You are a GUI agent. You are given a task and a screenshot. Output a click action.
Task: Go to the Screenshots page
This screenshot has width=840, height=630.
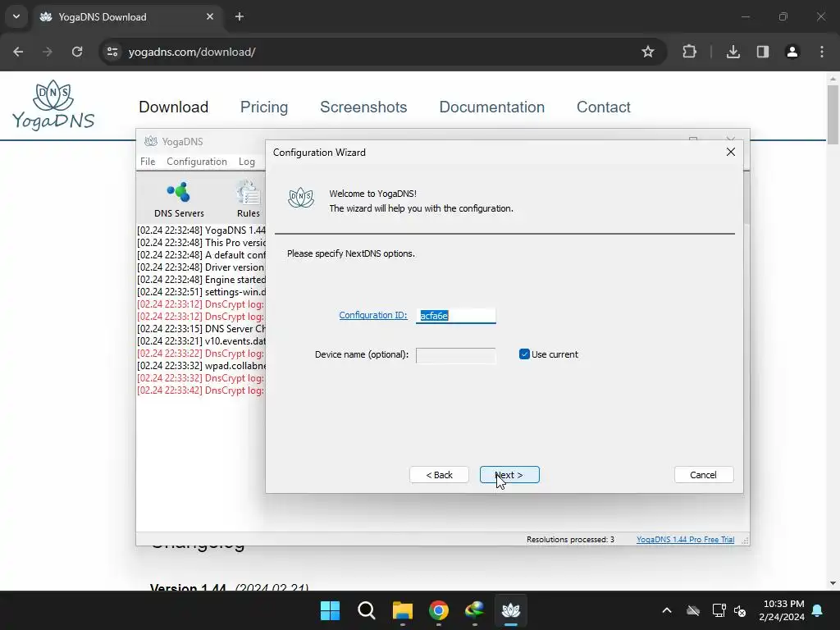click(x=363, y=107)
